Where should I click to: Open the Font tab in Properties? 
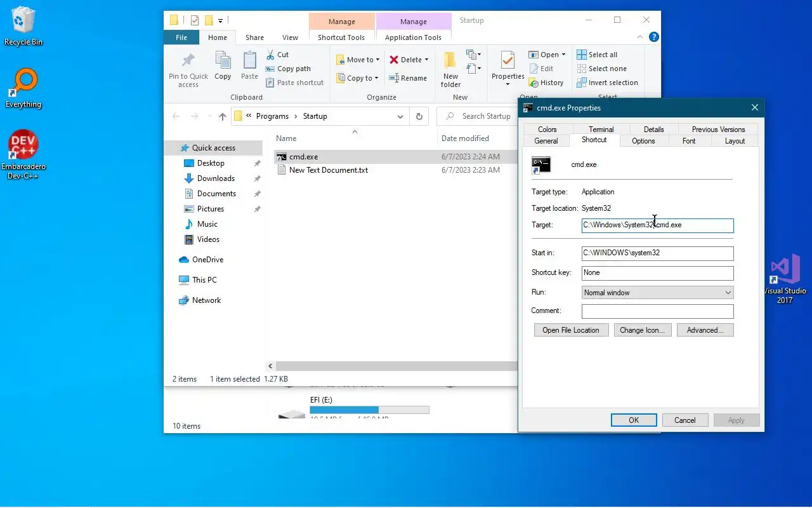[x=689, y=141]
